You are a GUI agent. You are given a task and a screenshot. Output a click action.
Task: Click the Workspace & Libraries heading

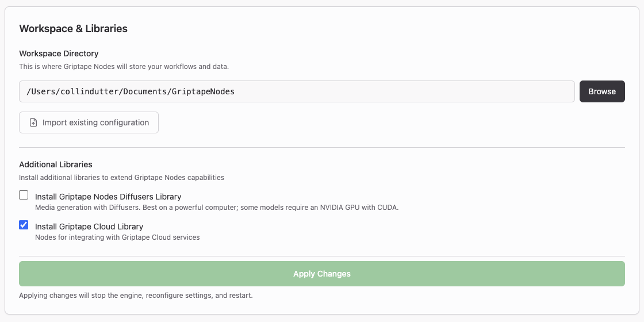pos(73,29)
